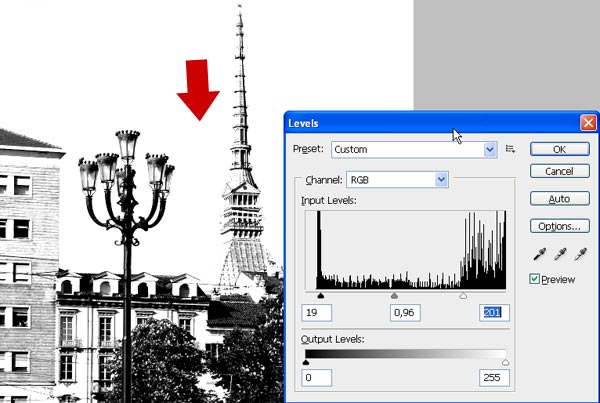
Task: Click the OK button
Action: tap(559, 149)
